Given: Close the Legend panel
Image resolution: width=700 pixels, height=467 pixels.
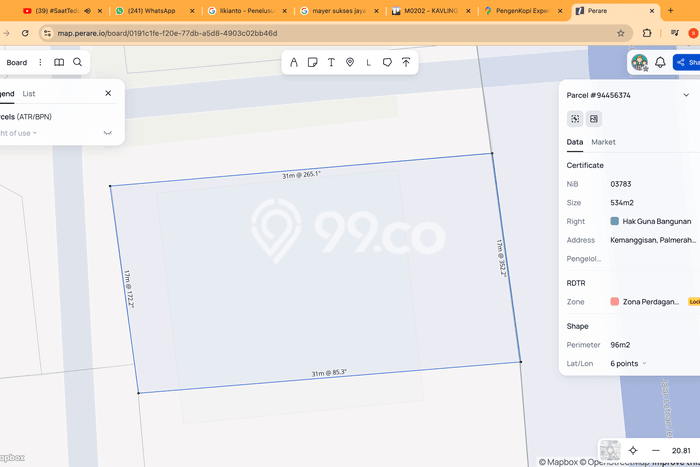Looking at the screenshot, I should [x=108, y=93].
